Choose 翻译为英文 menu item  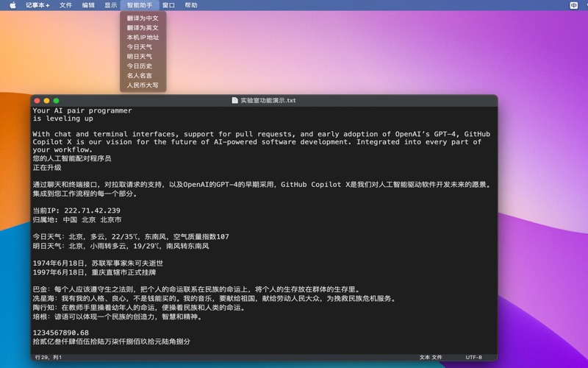[143, 28]
